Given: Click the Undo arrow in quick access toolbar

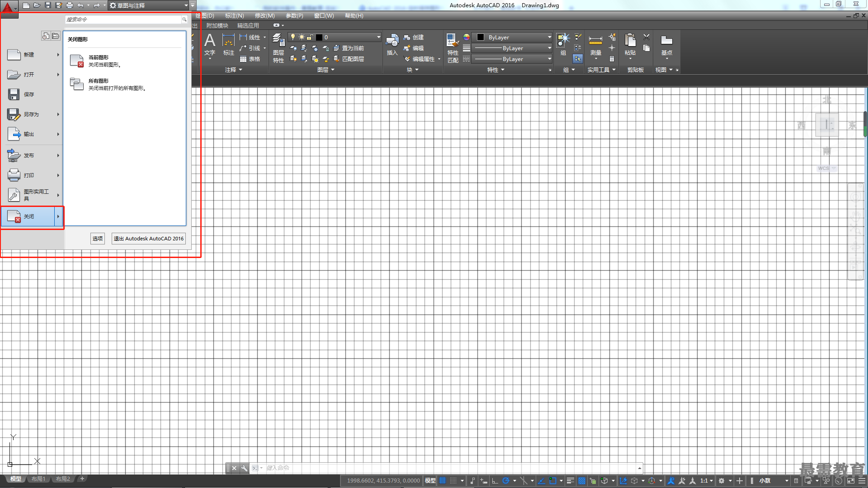Looking at the screenshot, I should tap(80, 5).
